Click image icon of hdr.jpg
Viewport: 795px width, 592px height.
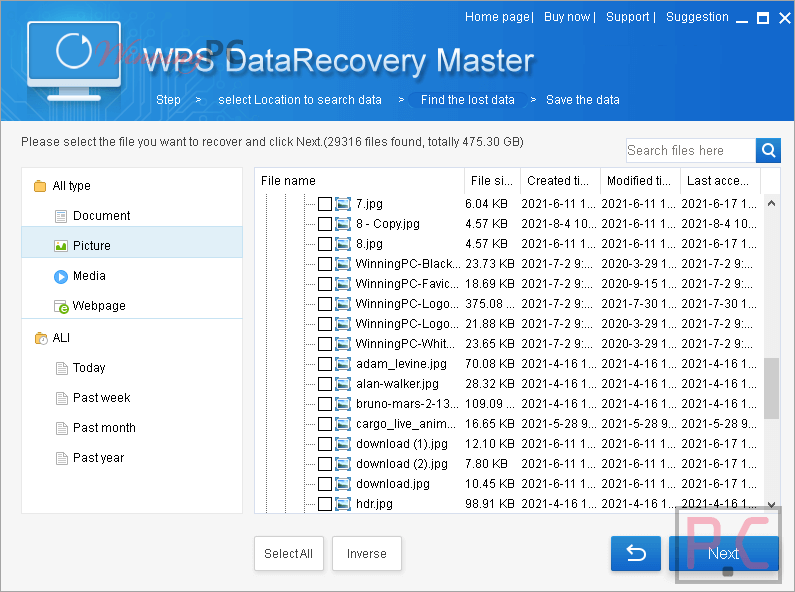point(343,504)
